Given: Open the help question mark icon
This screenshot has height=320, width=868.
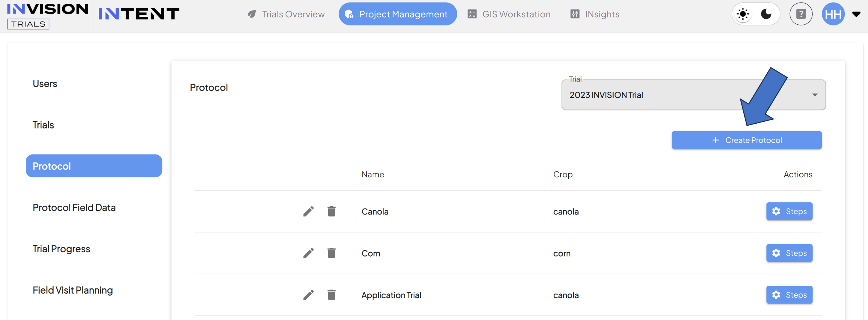Looking at the screenshot, I should click(801, 14).
